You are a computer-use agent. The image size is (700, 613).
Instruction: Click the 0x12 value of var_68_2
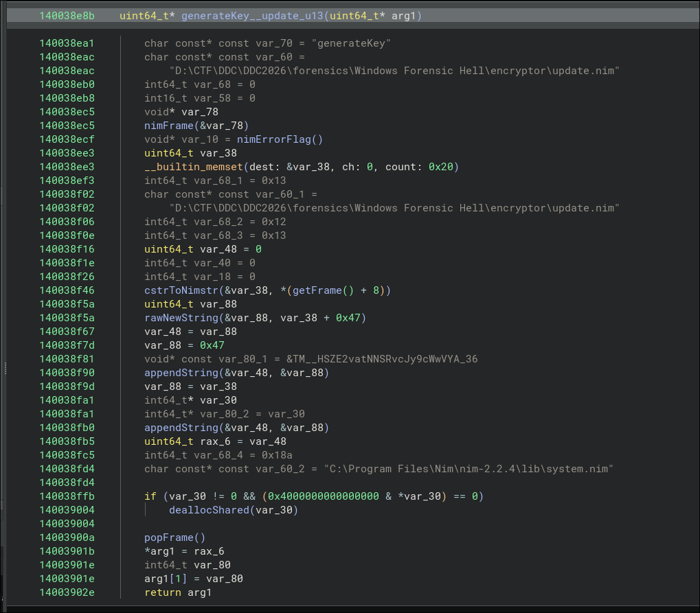[x=273, y=222]
